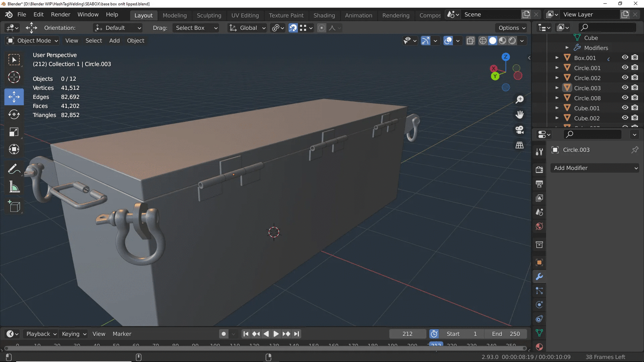The image size is (644, 362).
Task: Switch to the Modeling workspace tab
Action: point(174,15)
